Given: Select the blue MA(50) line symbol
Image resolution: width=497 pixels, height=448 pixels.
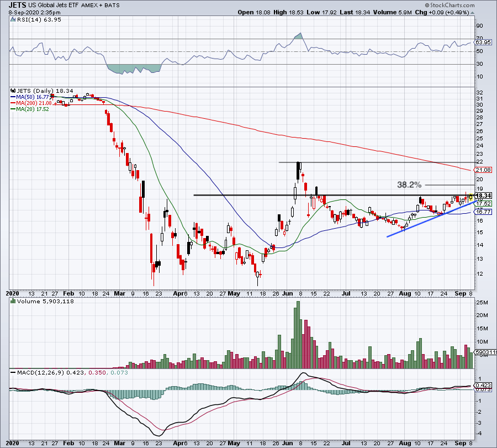Looking at the screenshot, I should click(x=12, y=97).
